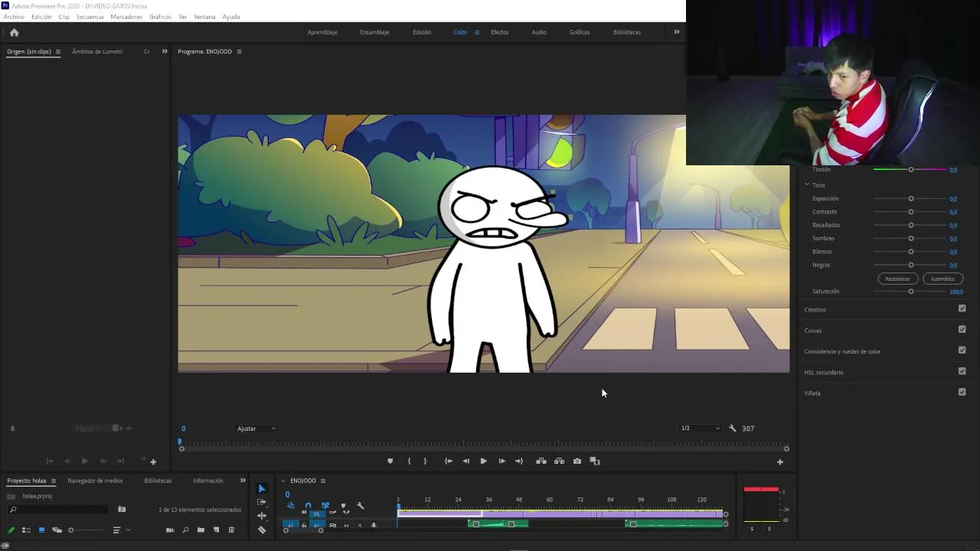This screenshot has height=551, width=980.
Task: Adjust the Exposición slider
Action: point(911,198)
